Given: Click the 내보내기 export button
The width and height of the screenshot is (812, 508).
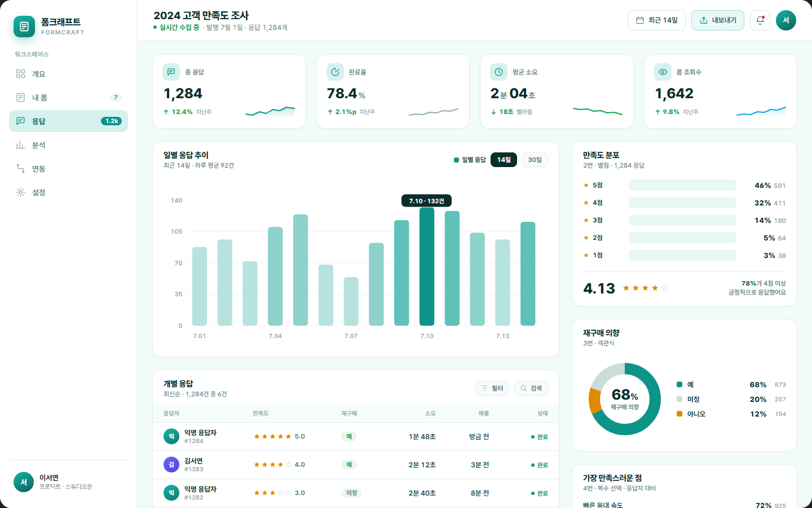Looking at the screenshot, I should tap(718, 20).
